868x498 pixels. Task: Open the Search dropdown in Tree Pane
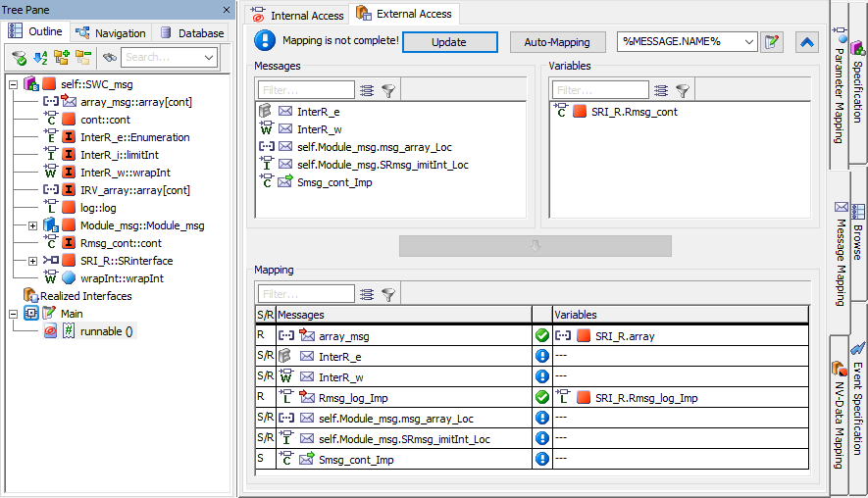point(209,57)
